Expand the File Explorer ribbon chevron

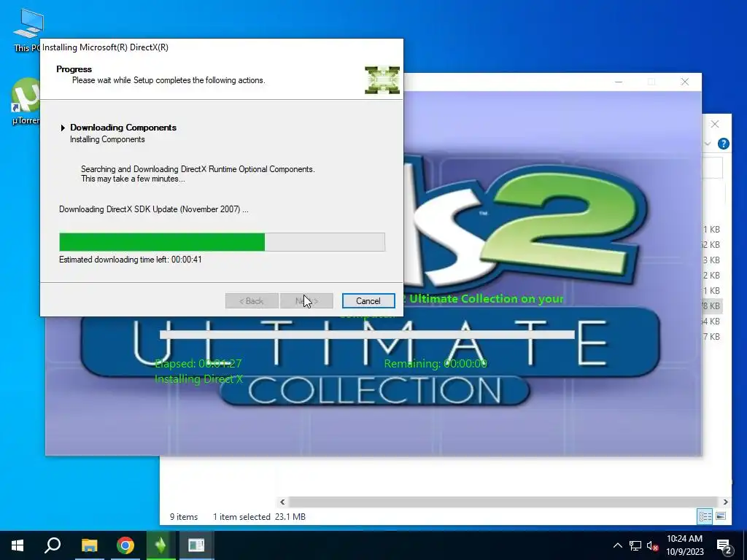pos(708,144)
